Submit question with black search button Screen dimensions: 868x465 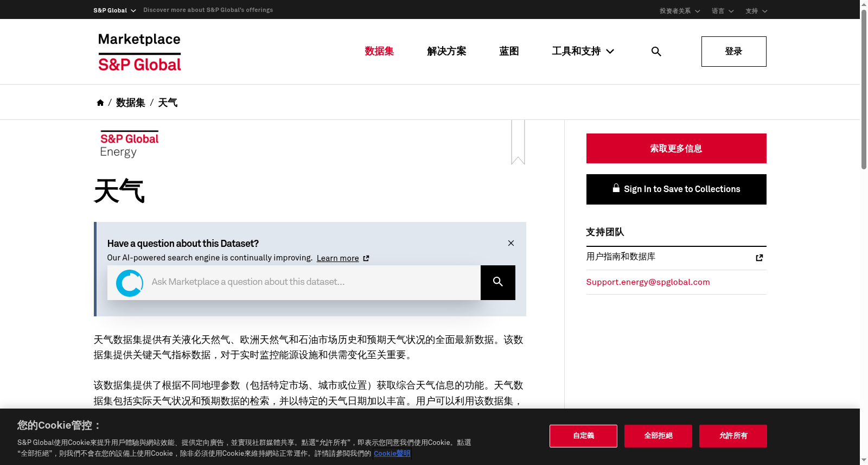[498, 283]
